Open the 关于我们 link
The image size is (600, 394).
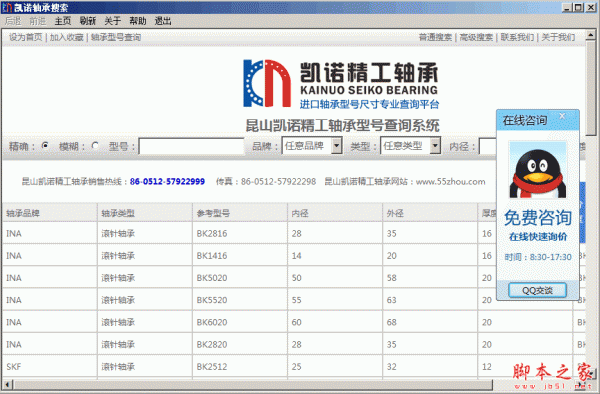click(558, 37)
